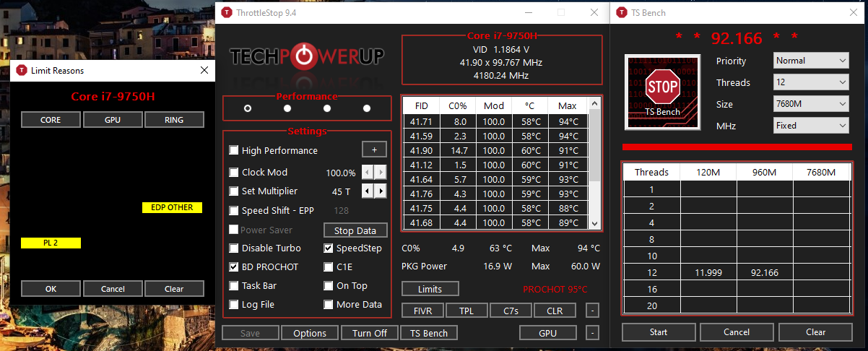The image size is (868, 351).
Task: Toggle the Set Multiplier checkbox
Action: coord(233,191)
